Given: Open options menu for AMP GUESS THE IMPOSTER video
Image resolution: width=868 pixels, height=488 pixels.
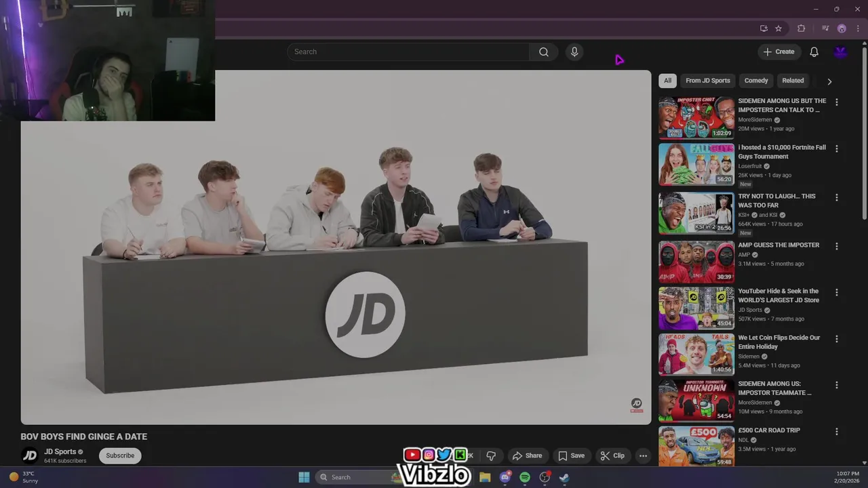Looking at the screenshot, I should pos(836,246).
